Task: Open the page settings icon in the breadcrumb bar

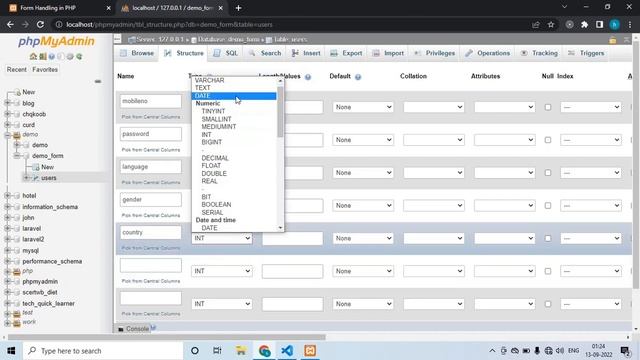Action: (613, 40)
